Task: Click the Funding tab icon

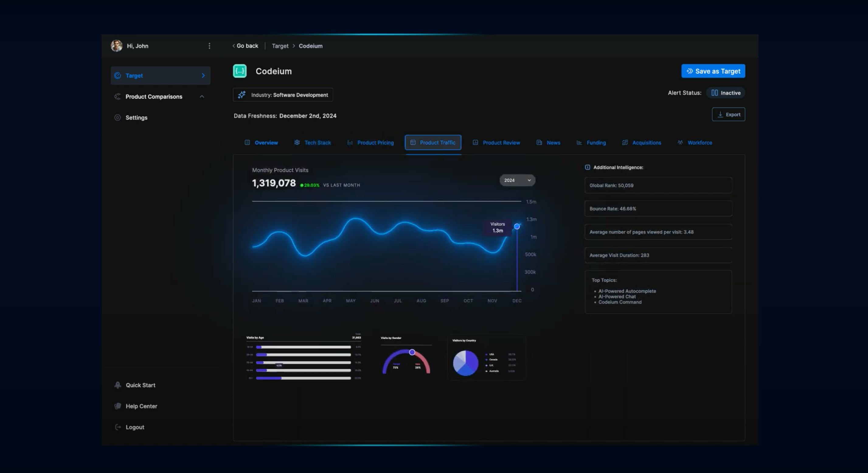Action: coord(579,143)
